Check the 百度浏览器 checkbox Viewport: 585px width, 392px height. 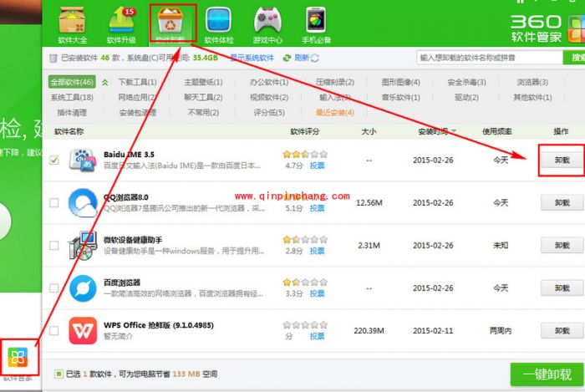[54, 288]
